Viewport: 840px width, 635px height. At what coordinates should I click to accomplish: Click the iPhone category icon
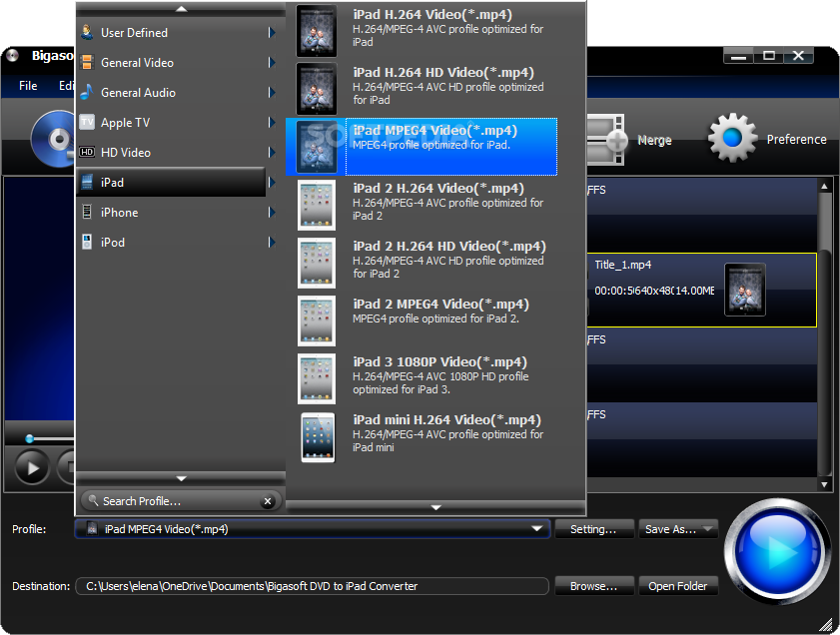[x=87, y=212]
